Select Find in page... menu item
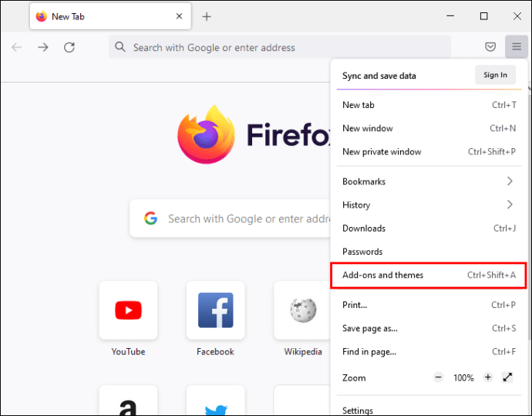Viewport: 532px width, 416px height. click(x=429, y=352)
